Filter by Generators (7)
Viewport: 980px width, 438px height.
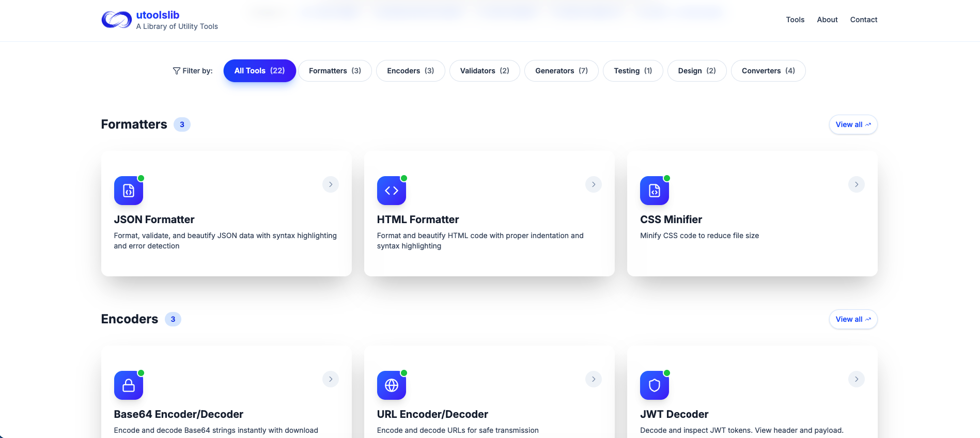(x=562, y=71)
